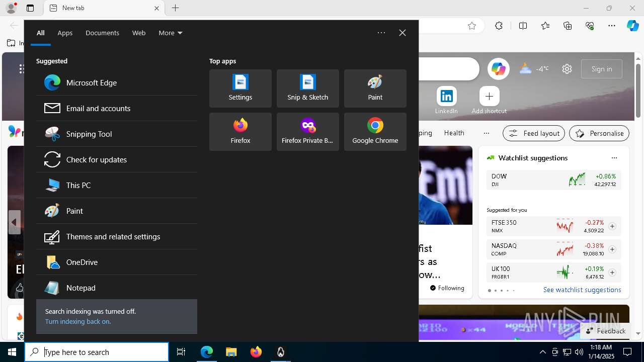Screen dimensions: 644x362
Task: Open Edge Settings and more menu
Action: [612, 26]
